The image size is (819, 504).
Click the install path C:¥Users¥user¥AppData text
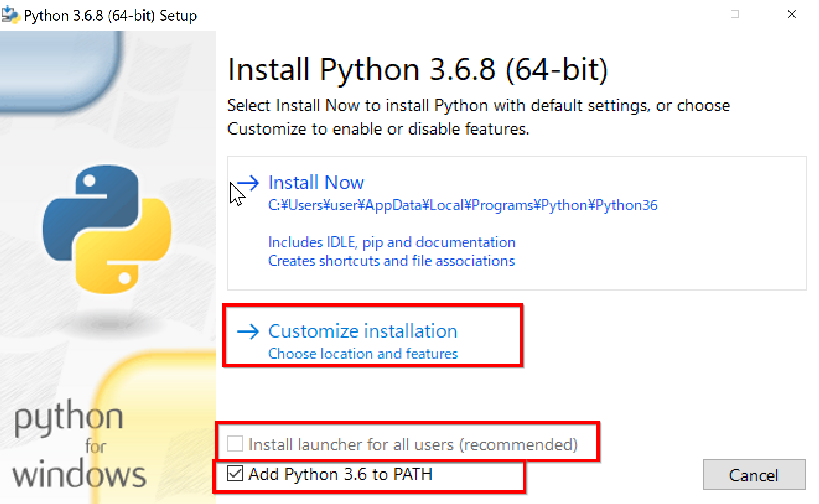(x=463, y=205)
